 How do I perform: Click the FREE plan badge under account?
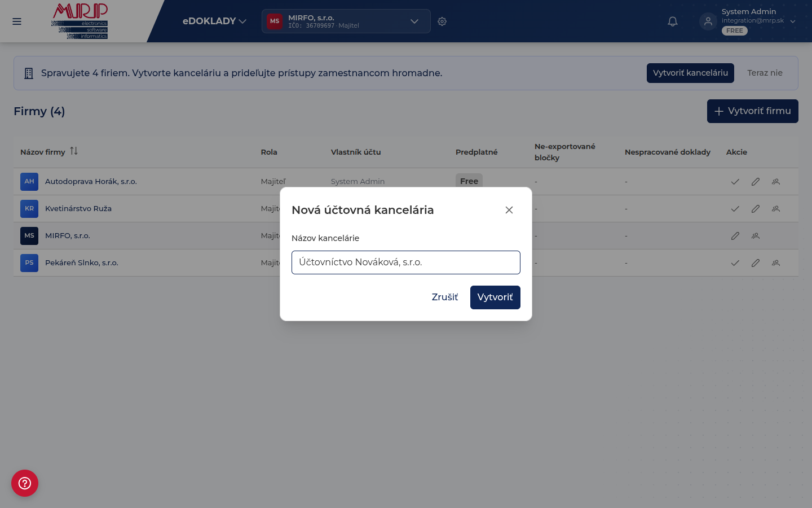click(735, 31)
